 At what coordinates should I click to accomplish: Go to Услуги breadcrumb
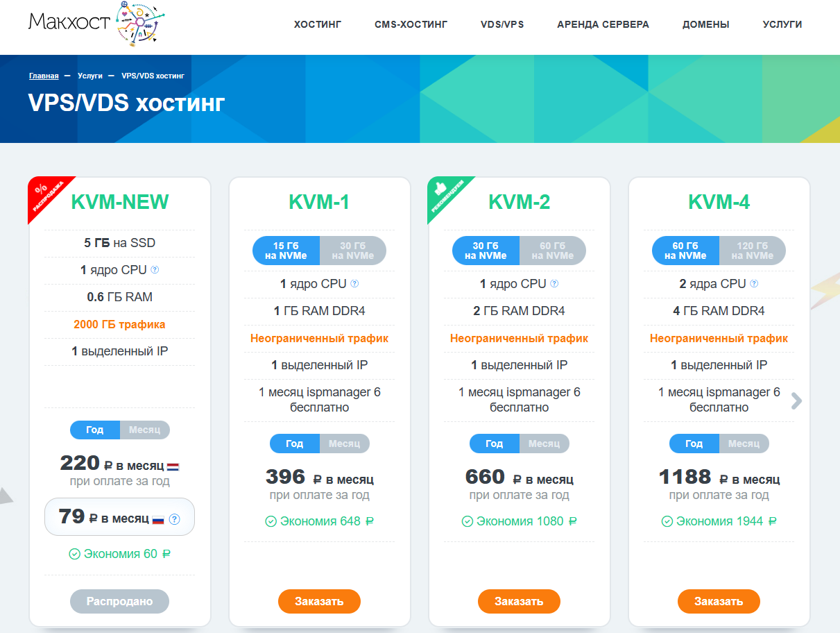tap(90, 76)
